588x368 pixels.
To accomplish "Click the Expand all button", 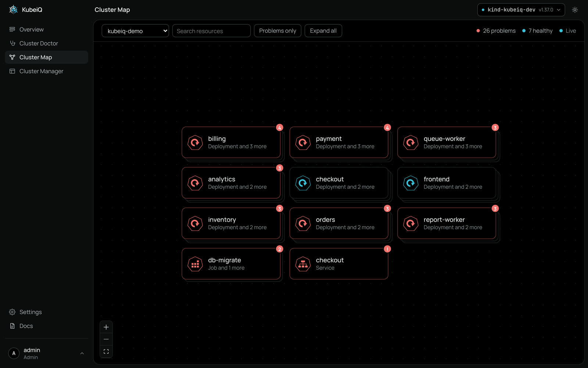I will (x=323, y=31).
